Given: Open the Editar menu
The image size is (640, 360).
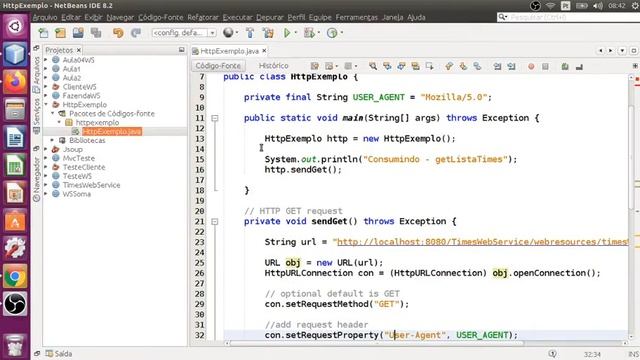Looking at the screenshot, I should [x=71, y=17].
